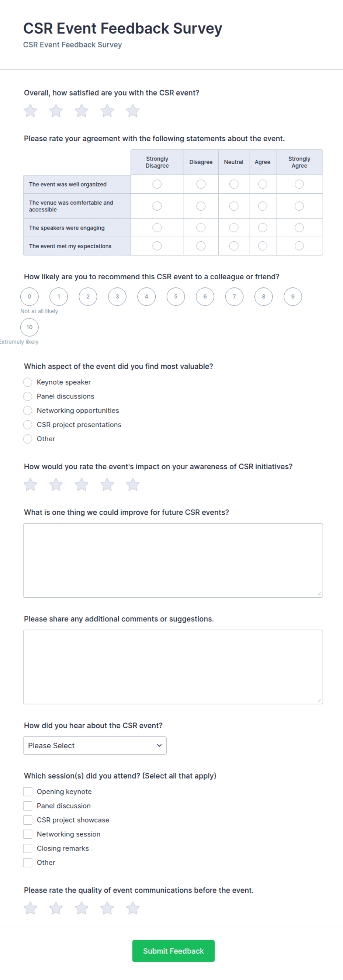Choose recommendation score 10 Extremely likely
The width and height of the screenshot is (343, 980).
click(x=29, y=327)
